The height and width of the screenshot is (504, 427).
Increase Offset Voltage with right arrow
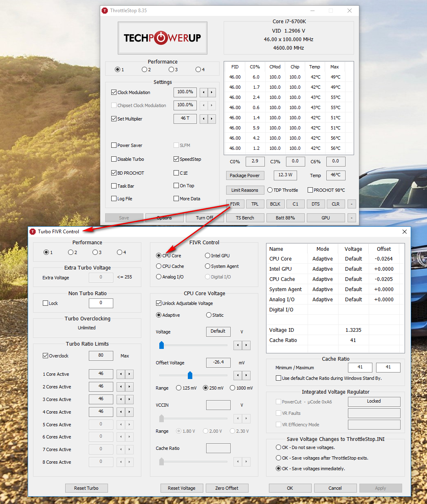click(246, 375)
